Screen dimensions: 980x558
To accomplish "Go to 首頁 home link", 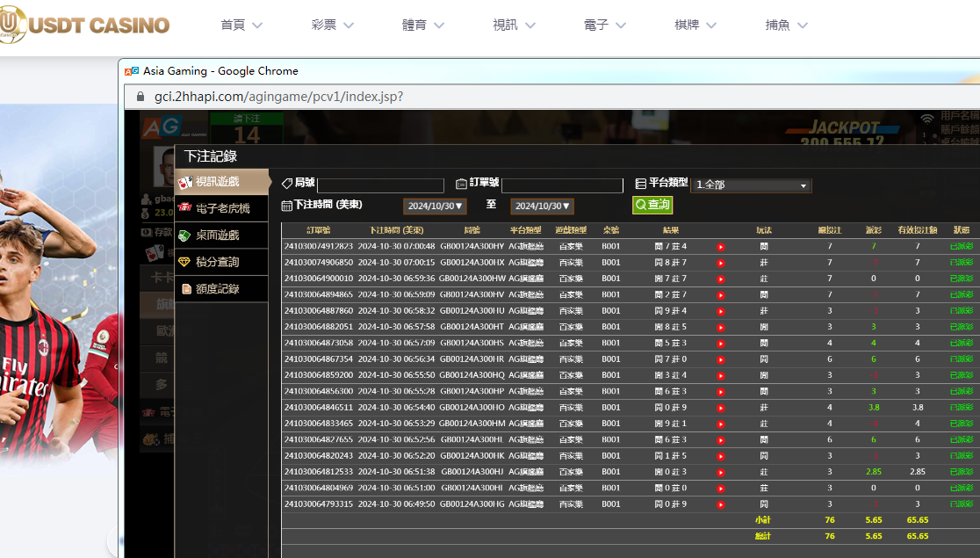I will tap(241, 25).
